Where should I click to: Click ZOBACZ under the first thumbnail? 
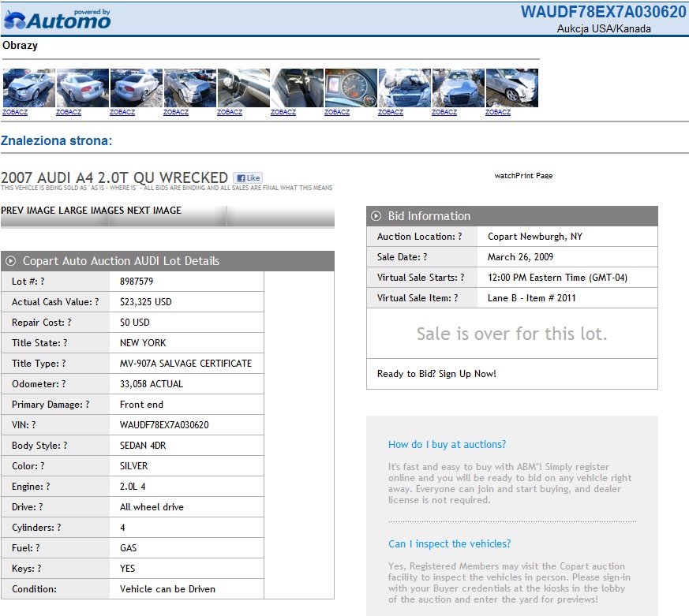point(15,112)
